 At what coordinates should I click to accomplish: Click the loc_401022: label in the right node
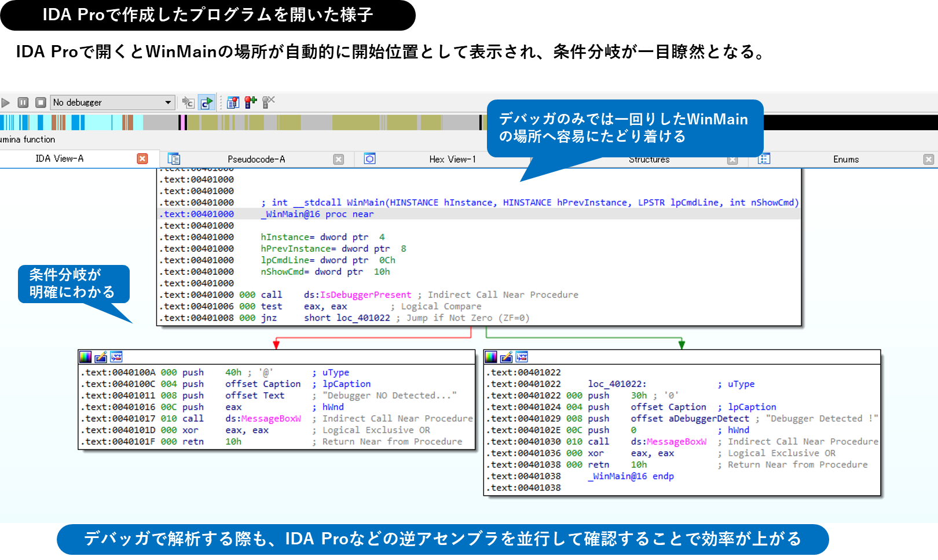tap(617, 384)
